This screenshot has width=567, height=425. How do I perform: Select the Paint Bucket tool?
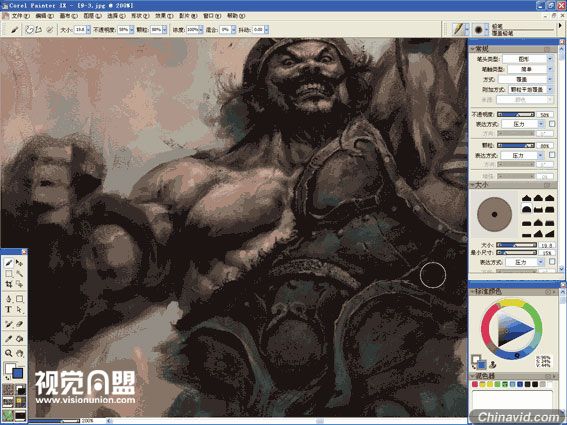click(20, 339)
